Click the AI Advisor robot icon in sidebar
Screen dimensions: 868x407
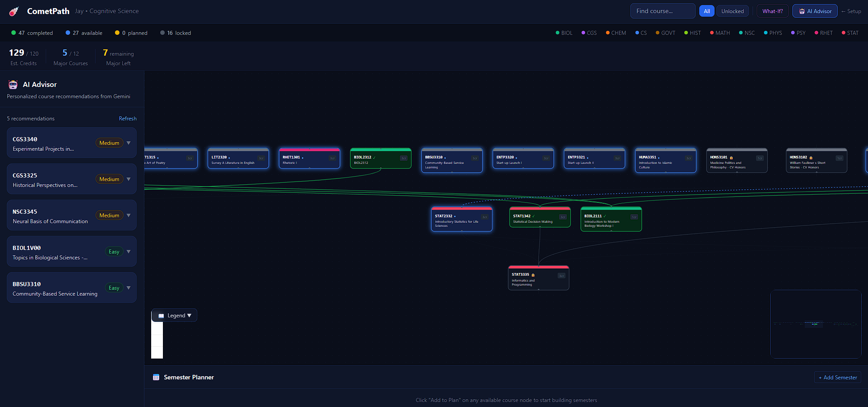pyautogui.click(x=13, y=85)
